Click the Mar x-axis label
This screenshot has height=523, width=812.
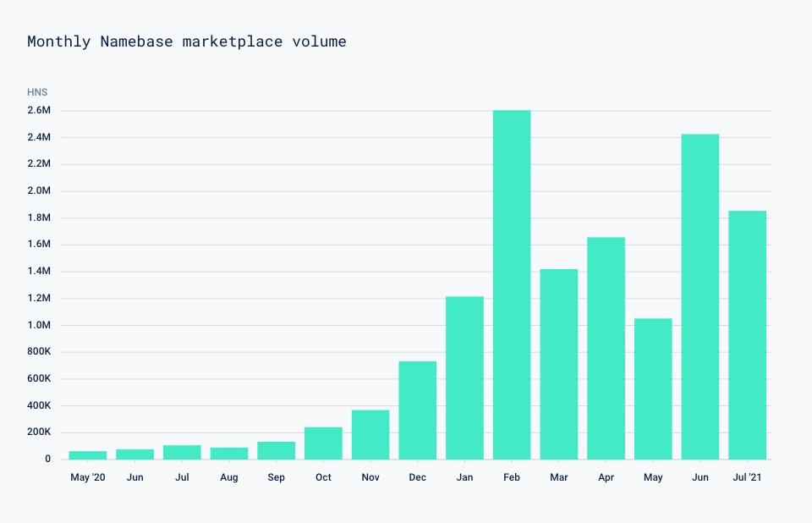559,477
